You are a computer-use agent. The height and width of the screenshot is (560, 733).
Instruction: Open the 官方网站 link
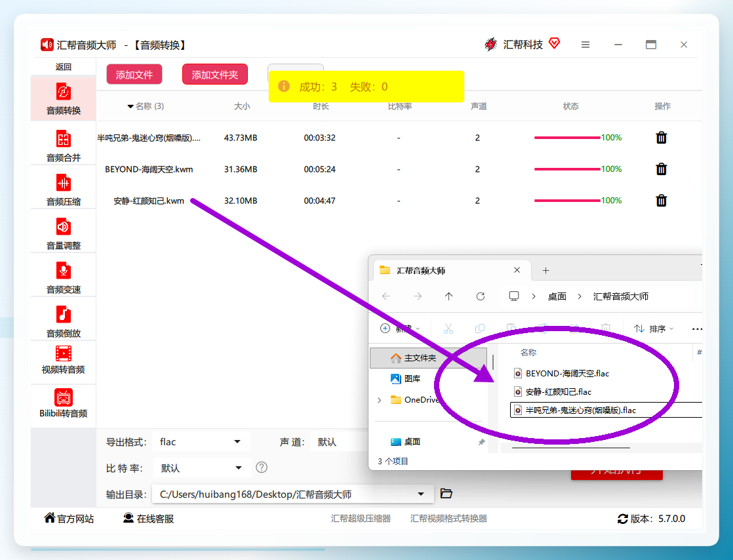[x=69, y=519]
